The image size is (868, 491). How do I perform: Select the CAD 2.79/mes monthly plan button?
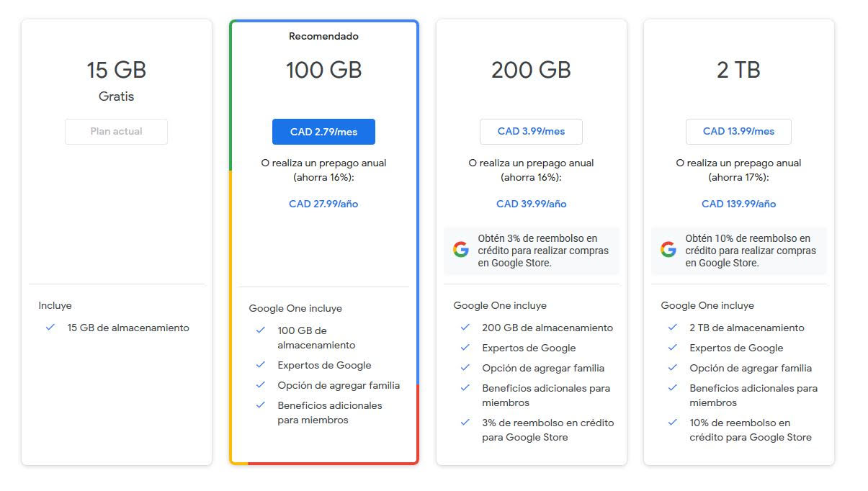323,132
